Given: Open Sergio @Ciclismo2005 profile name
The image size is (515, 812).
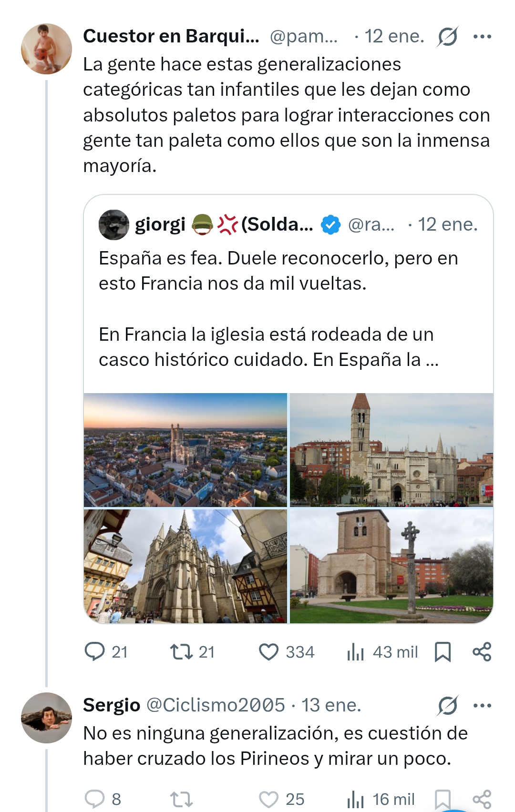Looking at the screenshot, I should coord(112,705).
